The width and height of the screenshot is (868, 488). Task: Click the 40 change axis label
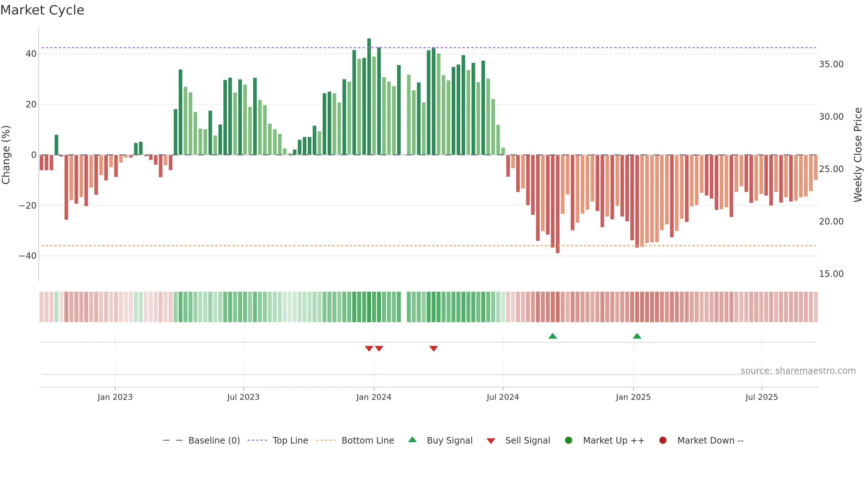point(31,54)
